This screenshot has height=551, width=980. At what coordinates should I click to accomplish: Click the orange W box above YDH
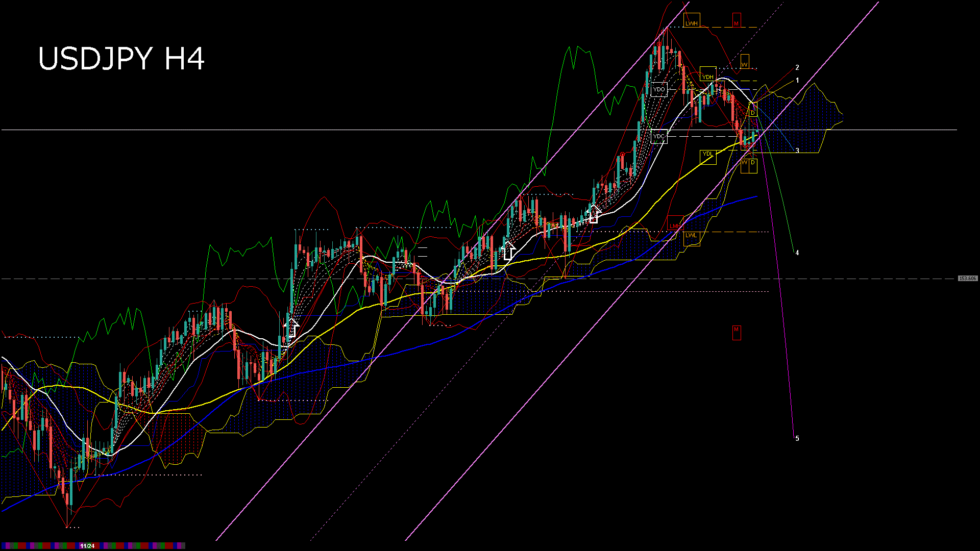point(745,64)
